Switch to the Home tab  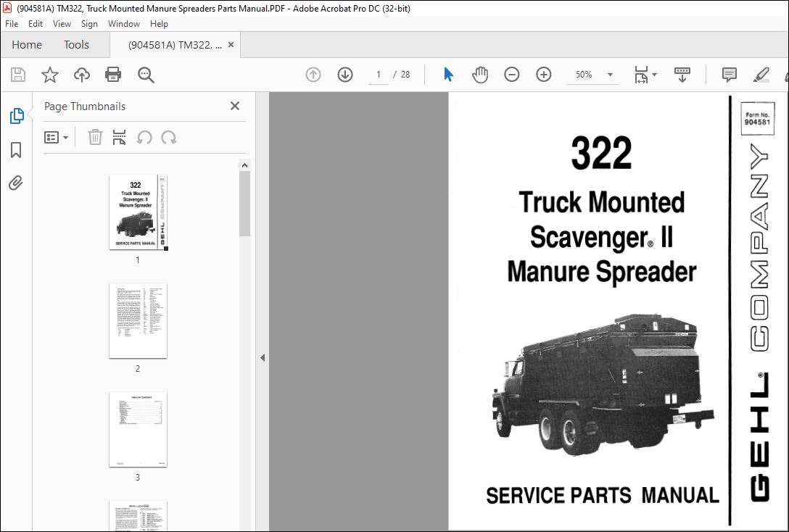click(27, 45)
